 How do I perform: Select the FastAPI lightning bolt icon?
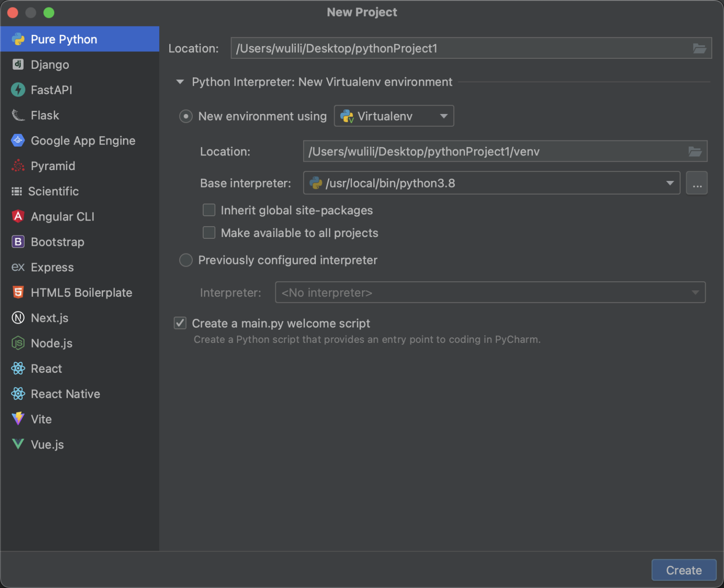pos(18,90)
